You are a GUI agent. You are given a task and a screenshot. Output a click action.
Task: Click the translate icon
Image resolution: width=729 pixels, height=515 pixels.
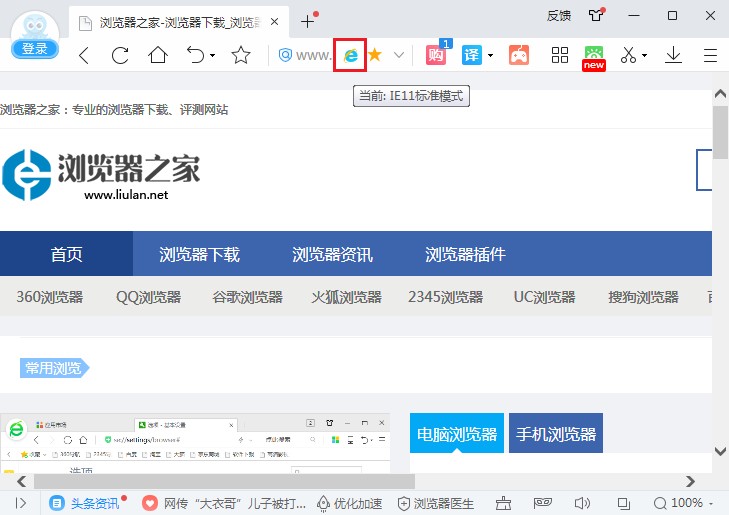(472, 55)
